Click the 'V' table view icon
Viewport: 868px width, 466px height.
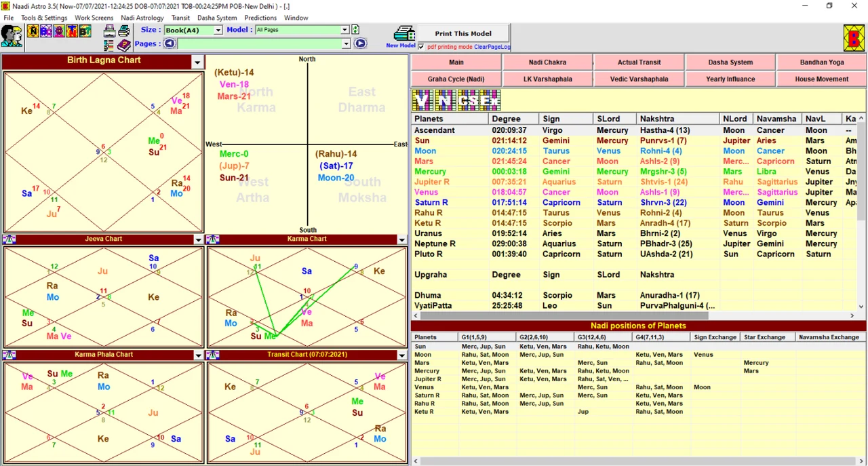click(x=423, y=100)
